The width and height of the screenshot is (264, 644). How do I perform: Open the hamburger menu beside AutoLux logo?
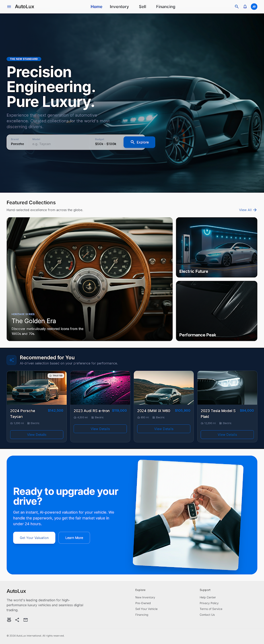click(9, 7)
